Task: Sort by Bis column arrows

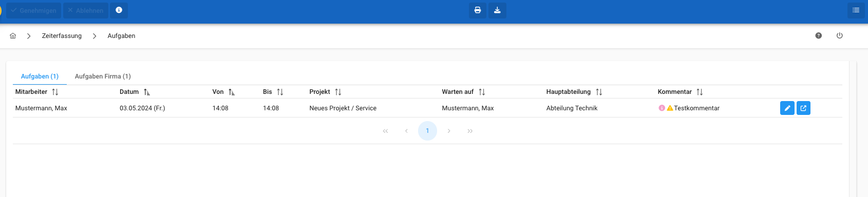Action: tap(280, 92)
